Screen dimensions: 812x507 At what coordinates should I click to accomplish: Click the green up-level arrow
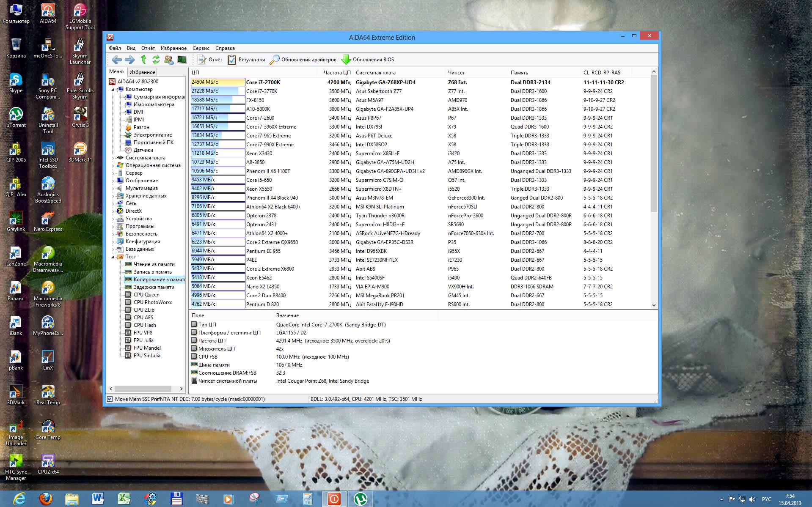pyautogui.click(x=143, y=60)
